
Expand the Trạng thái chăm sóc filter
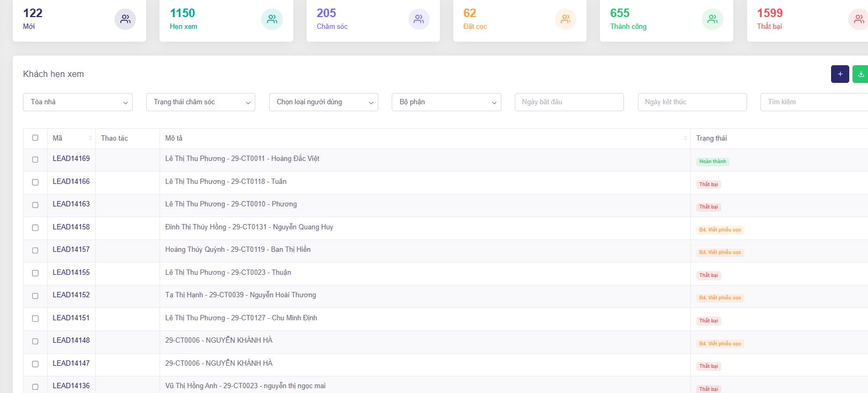(x=201, y=102)
